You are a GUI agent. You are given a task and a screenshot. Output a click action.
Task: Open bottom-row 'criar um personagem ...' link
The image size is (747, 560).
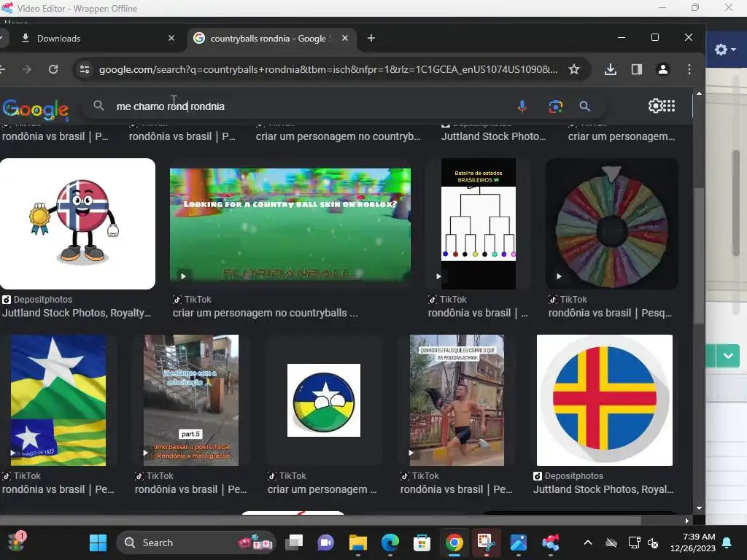click(x=322, y=489)
